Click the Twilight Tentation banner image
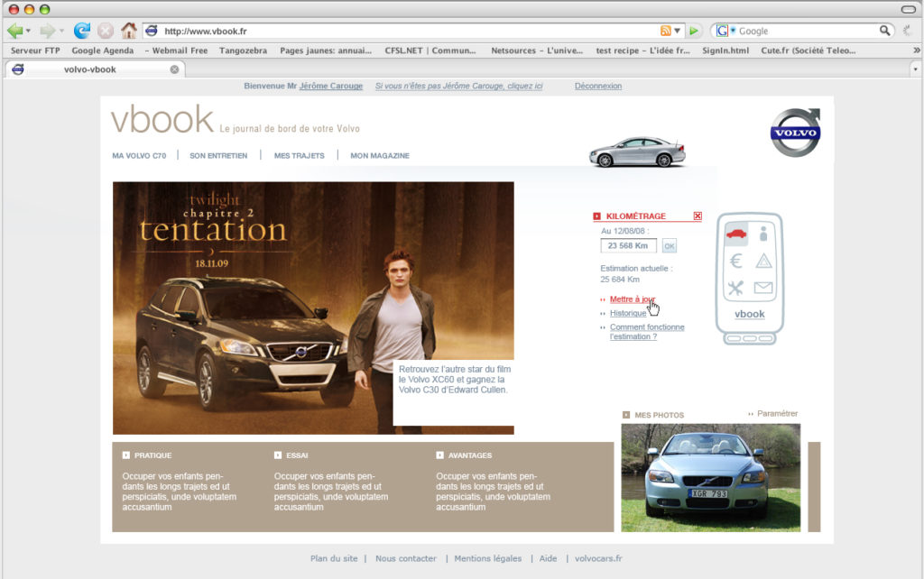Viewport: 924px width, 579px height. 313,308
